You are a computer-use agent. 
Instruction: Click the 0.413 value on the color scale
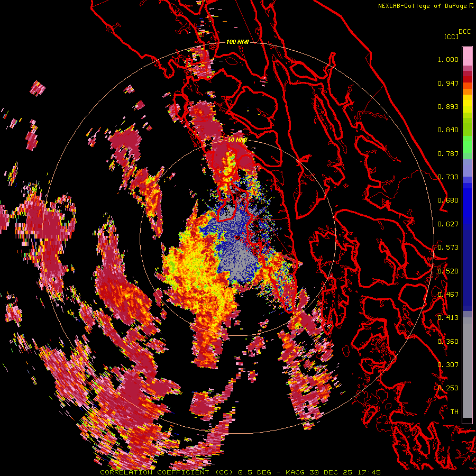pos(448,318)
